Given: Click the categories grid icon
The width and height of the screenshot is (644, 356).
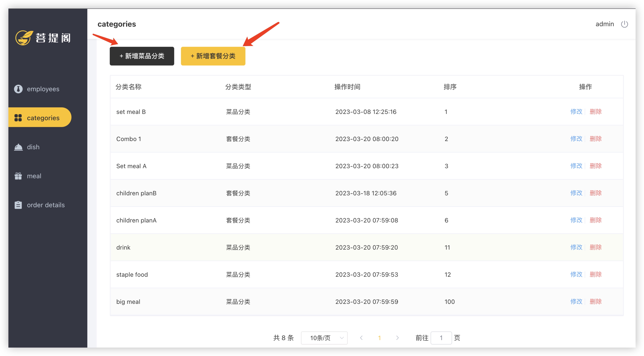Looking at the screenshot, I should click(18, 118).
